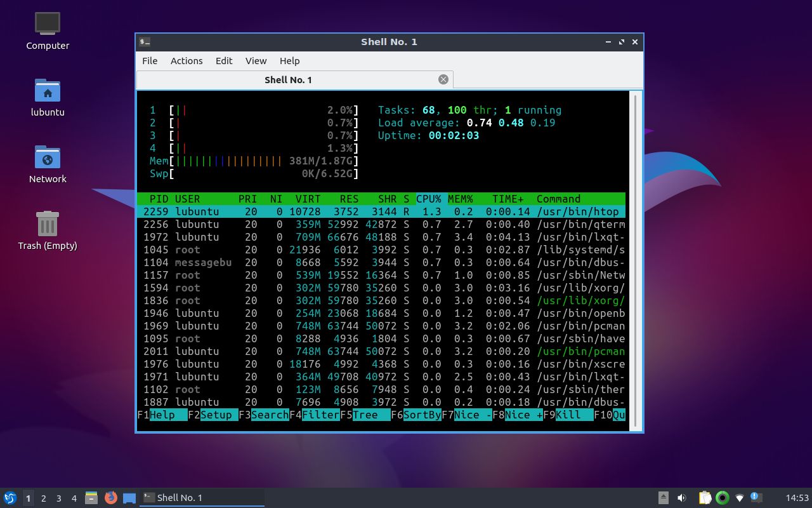Click the Mem usage meter in htop

(254, 161)
